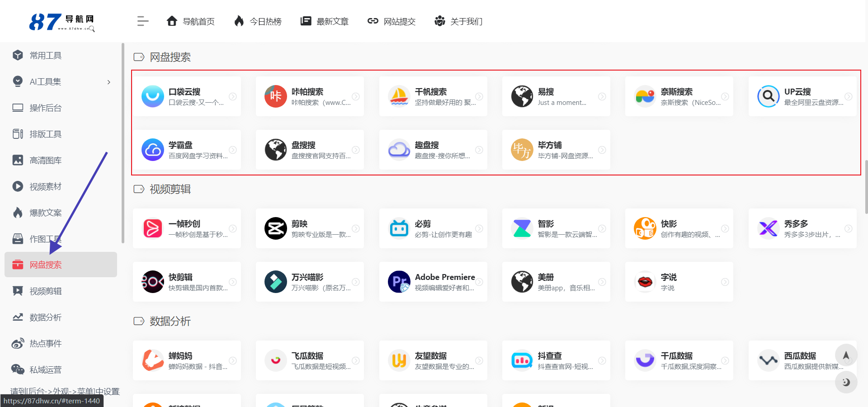Click the 抖查查 icon

[522, 360]
